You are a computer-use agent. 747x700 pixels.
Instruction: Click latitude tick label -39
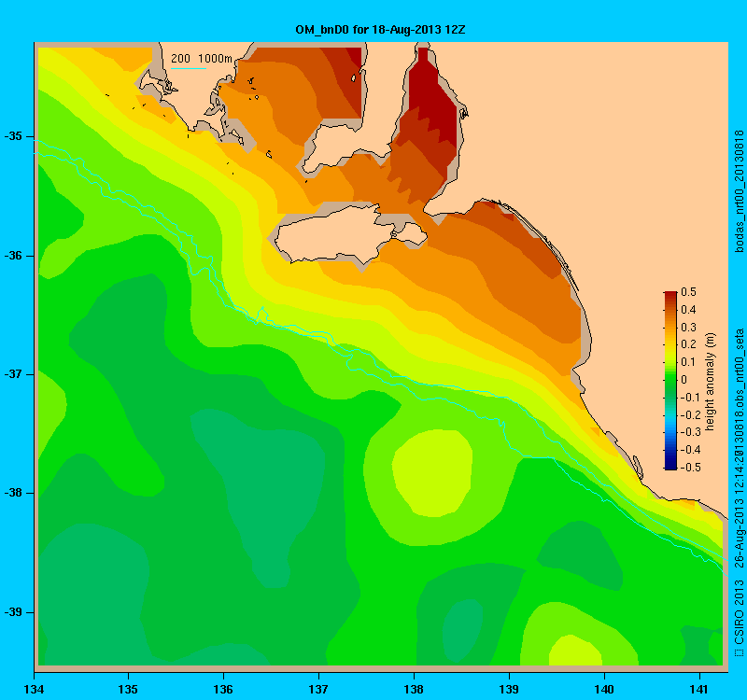tap(13, 612)
